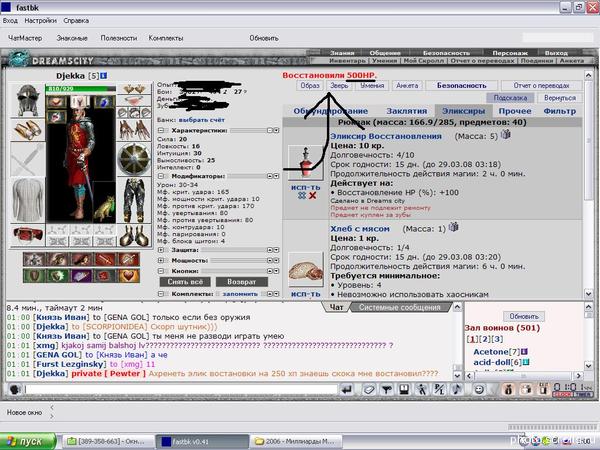600x450 pixels.
Task: Click gift icon beside Хлеб с мясом
Action: [x=453, y=227]
